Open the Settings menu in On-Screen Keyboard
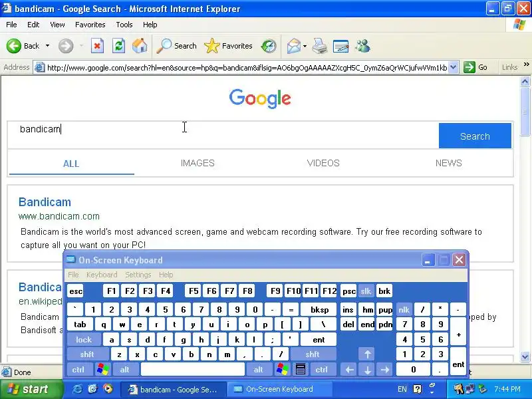Viewport: 532px width, 399px height. (138, 275)
